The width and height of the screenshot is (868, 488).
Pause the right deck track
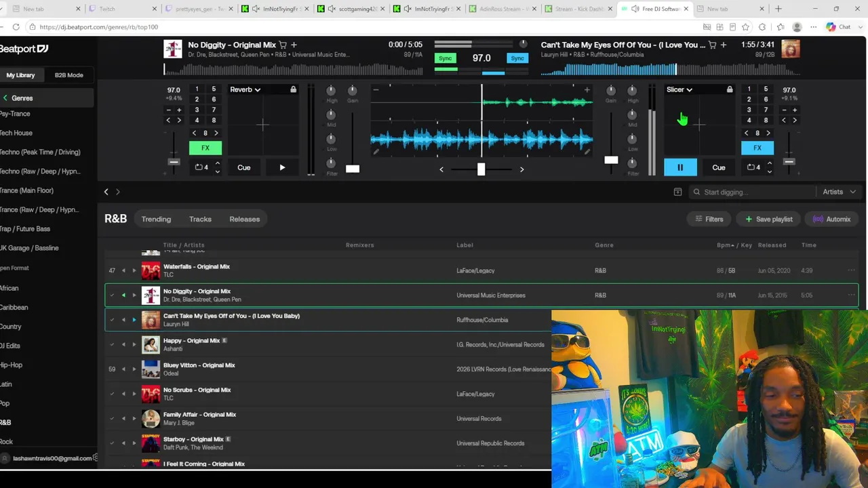[x=680, y=167]
